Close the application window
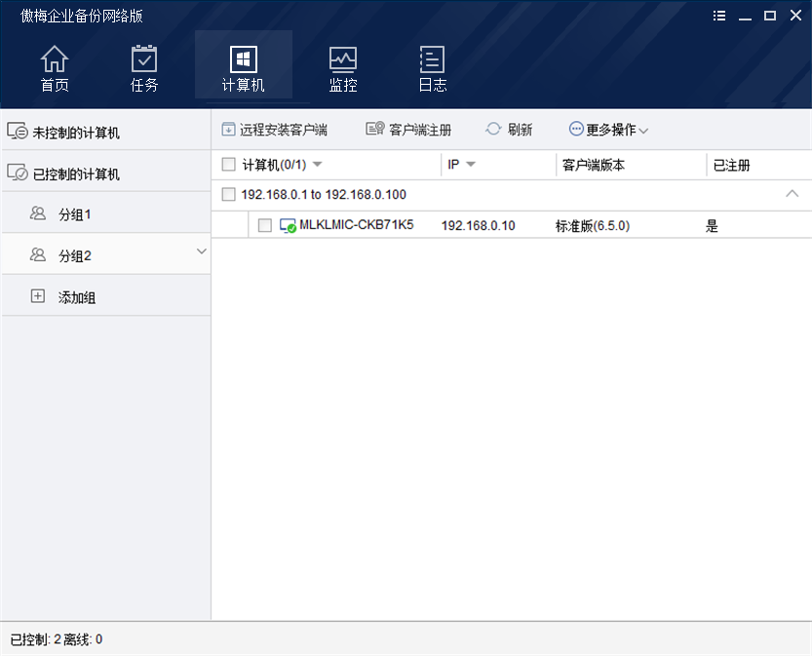 click(x=796, y=16)
